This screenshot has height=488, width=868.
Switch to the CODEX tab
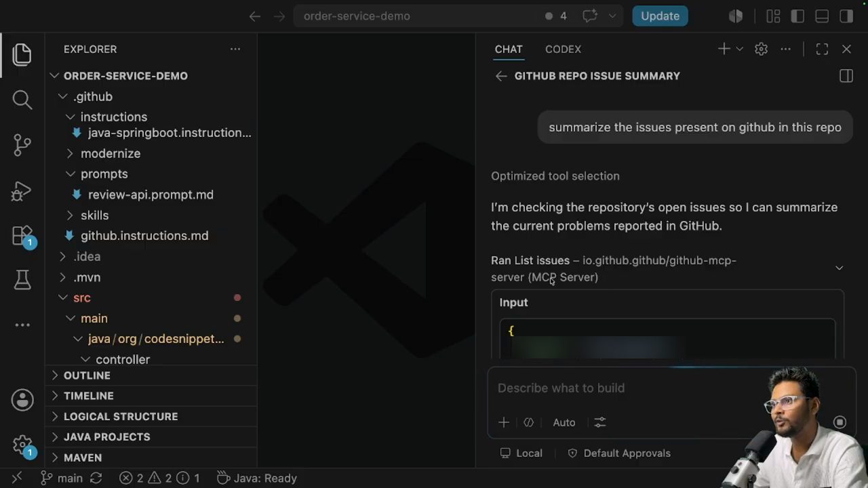563,49
